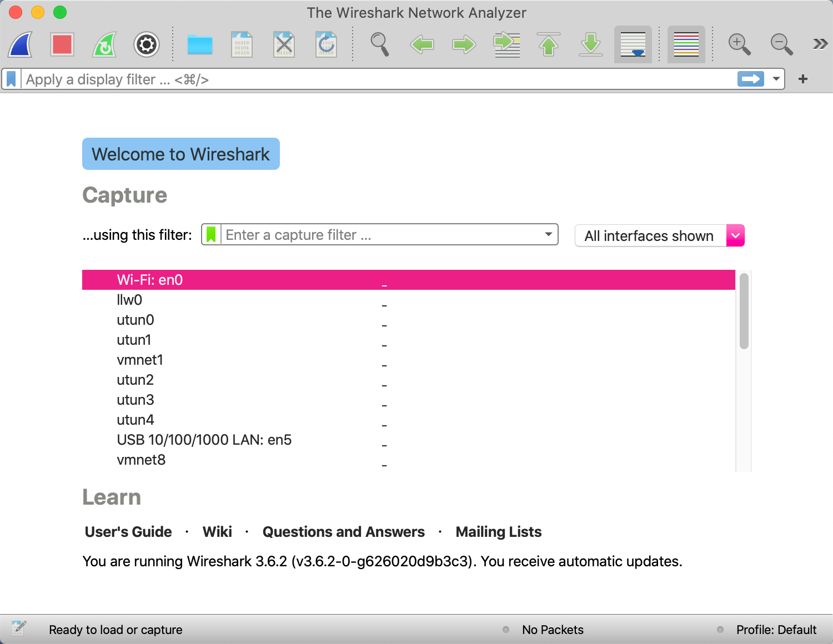
Task: Select the utun0 interface
Action: (409, 320)
